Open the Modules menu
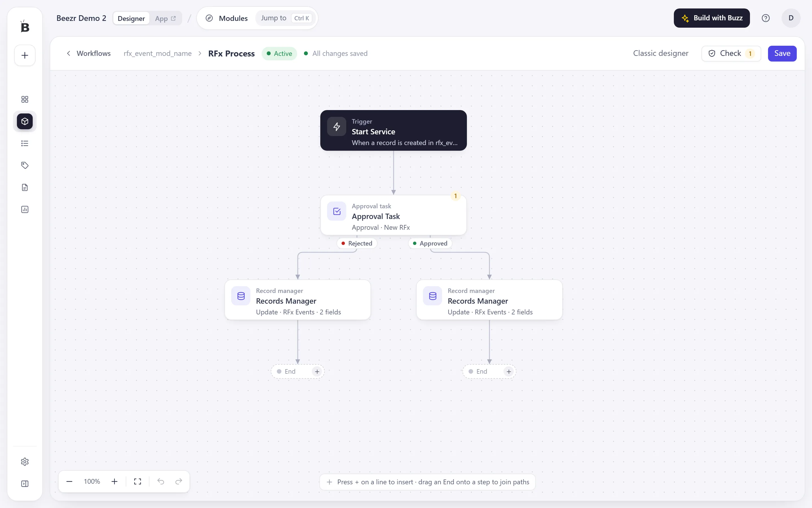This screenshot has height=508, width=812. point(227,18)
